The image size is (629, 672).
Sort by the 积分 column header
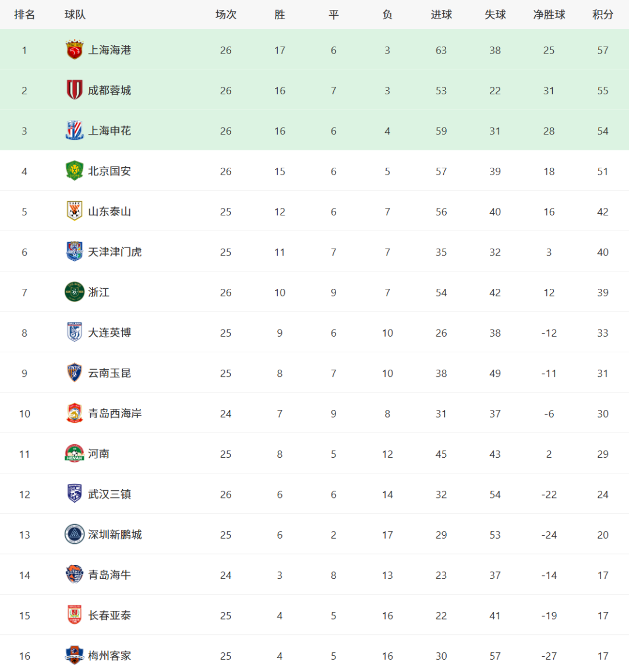point(602,15)
